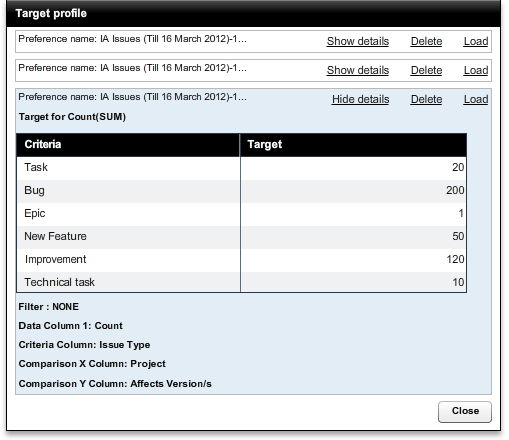Click the Improvement target value 120

(455, 259)
